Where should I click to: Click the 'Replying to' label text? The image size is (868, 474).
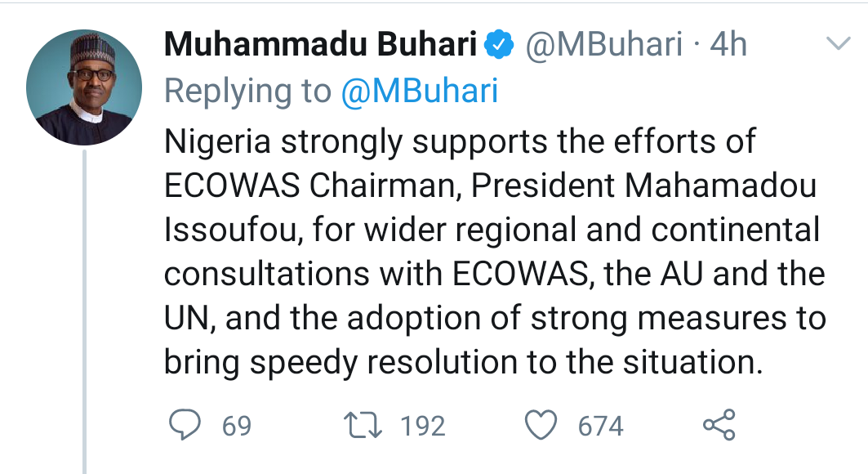(247, 92)
